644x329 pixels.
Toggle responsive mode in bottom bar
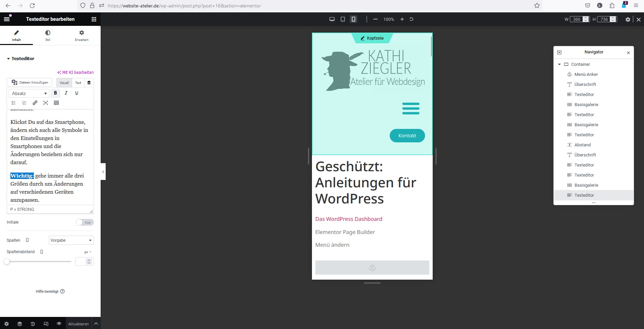46,324
